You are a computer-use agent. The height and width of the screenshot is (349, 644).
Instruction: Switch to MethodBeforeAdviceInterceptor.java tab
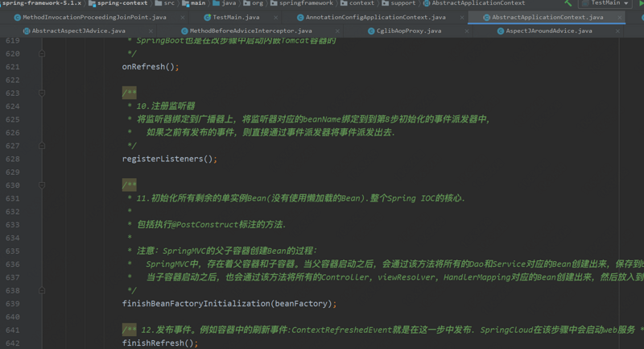coord(250,31)
